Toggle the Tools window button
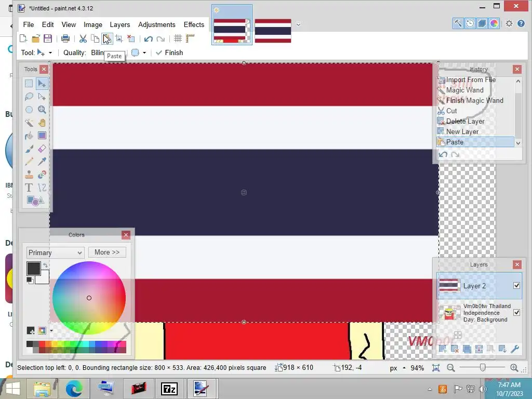 tap(458, 23)
